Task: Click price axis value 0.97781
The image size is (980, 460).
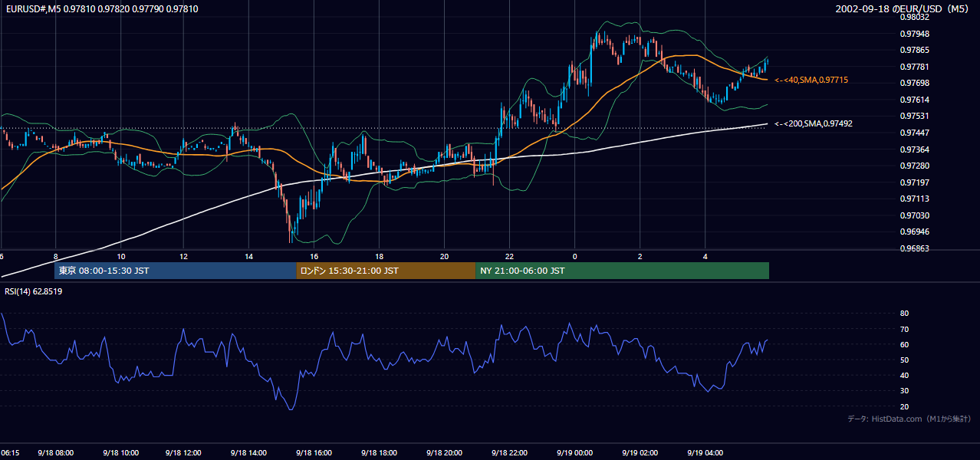Action: [x=915, y=67]
